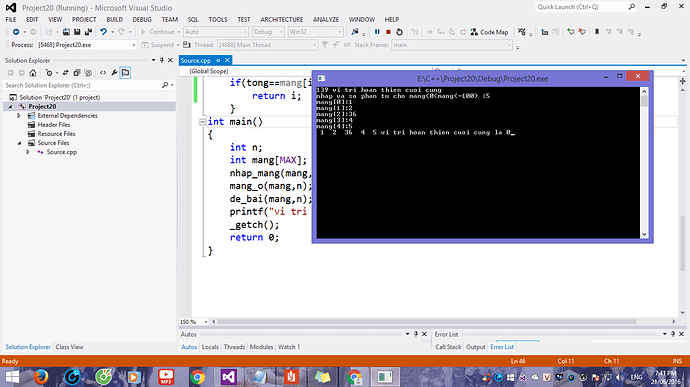Collapse main function code outline box
This screenshot has height=387, width=690.
tap(202, 122)
